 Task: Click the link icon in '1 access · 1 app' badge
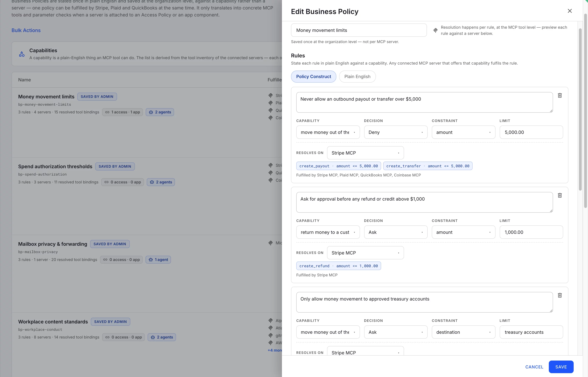(107, 112)
